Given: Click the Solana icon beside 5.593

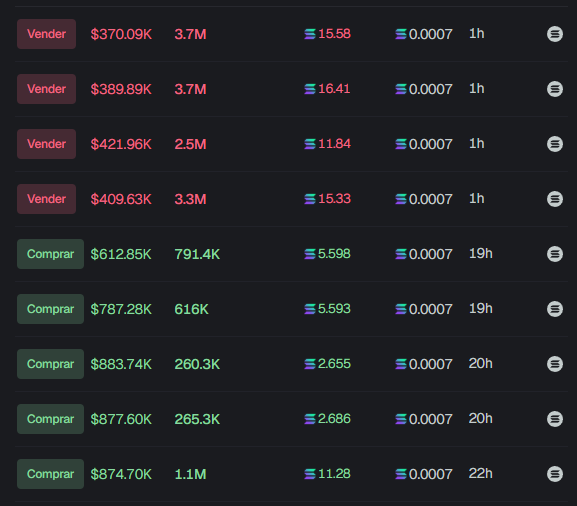Looking at the screenshot, I should coord(310,309).
